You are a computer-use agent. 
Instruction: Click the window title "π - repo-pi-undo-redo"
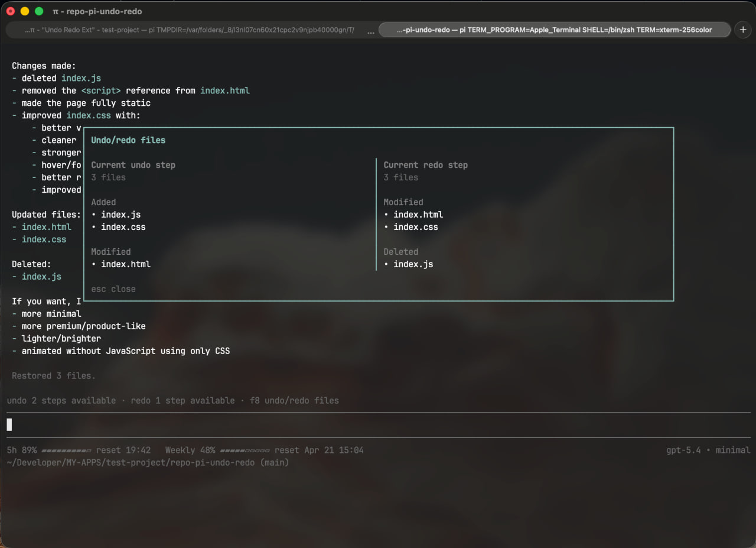tap(97, 11)
